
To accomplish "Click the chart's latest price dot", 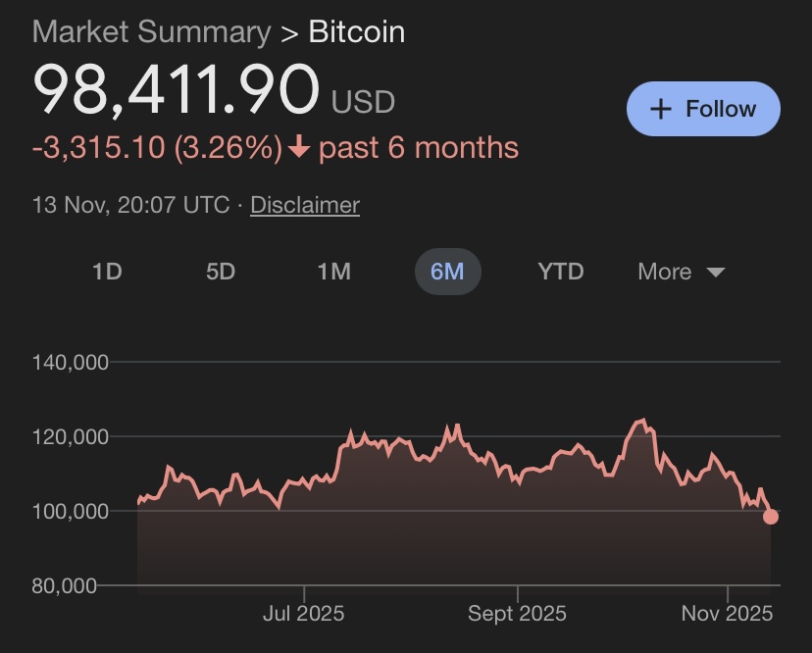I will pyautogui.click(x=771, y=517).
